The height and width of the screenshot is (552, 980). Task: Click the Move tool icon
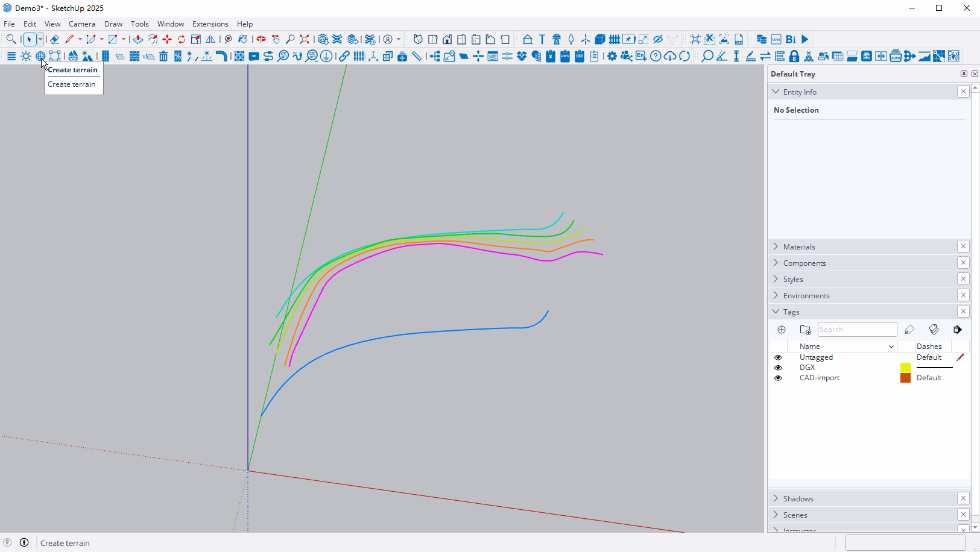click(x=167, y=39)
